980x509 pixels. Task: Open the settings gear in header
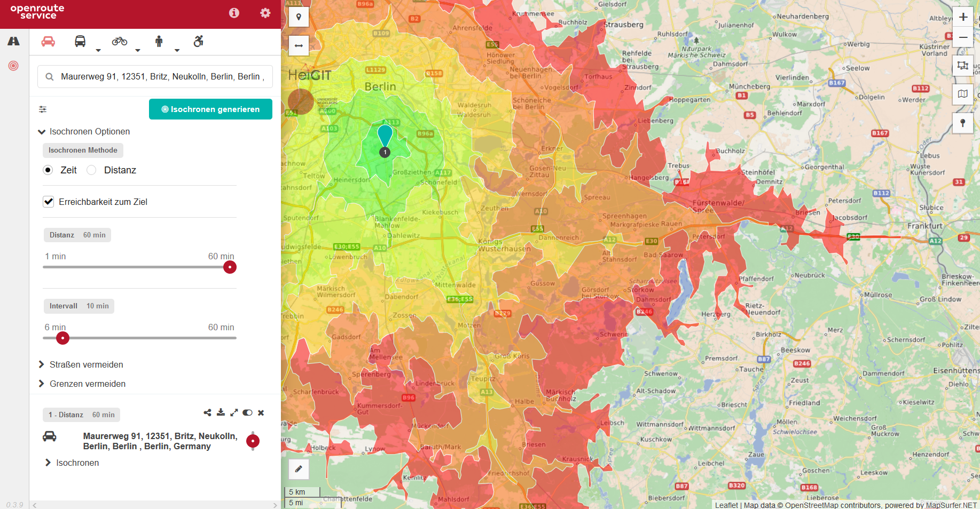265,13
